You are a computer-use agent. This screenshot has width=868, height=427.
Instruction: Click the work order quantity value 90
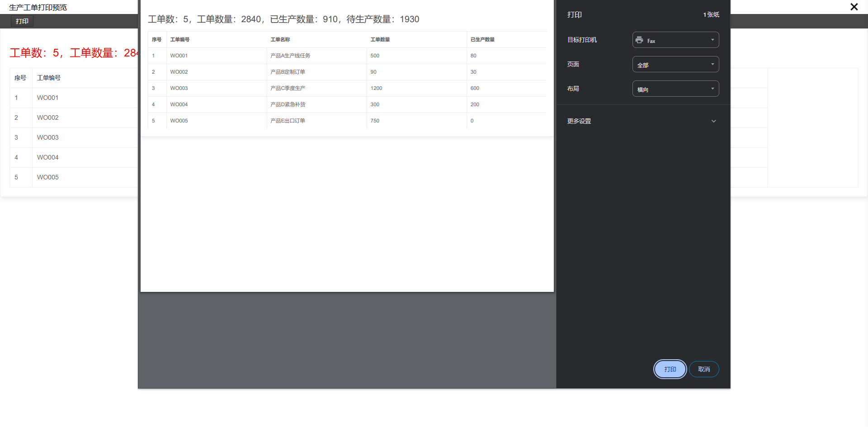pos(373,72)
